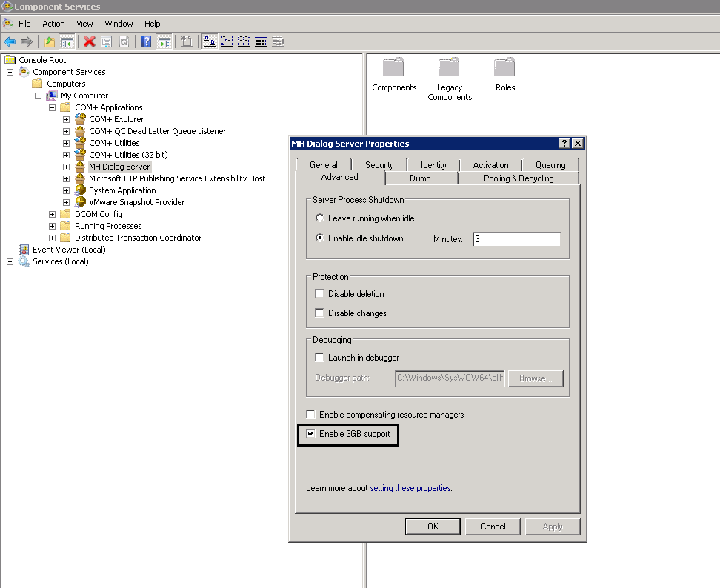This screenshot has width=720, height=588.
Task: Switch to Large Icons view
Action: coord(210,41)
